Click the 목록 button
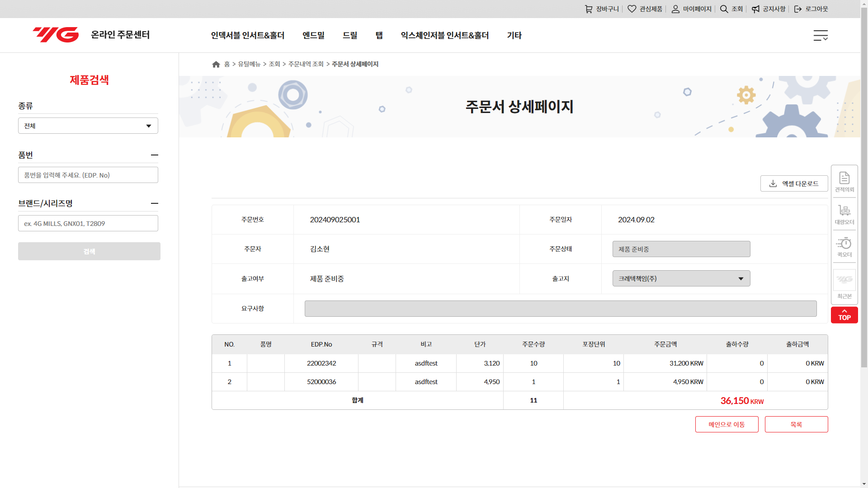This screenshot has width=868, height=488. 796,424
